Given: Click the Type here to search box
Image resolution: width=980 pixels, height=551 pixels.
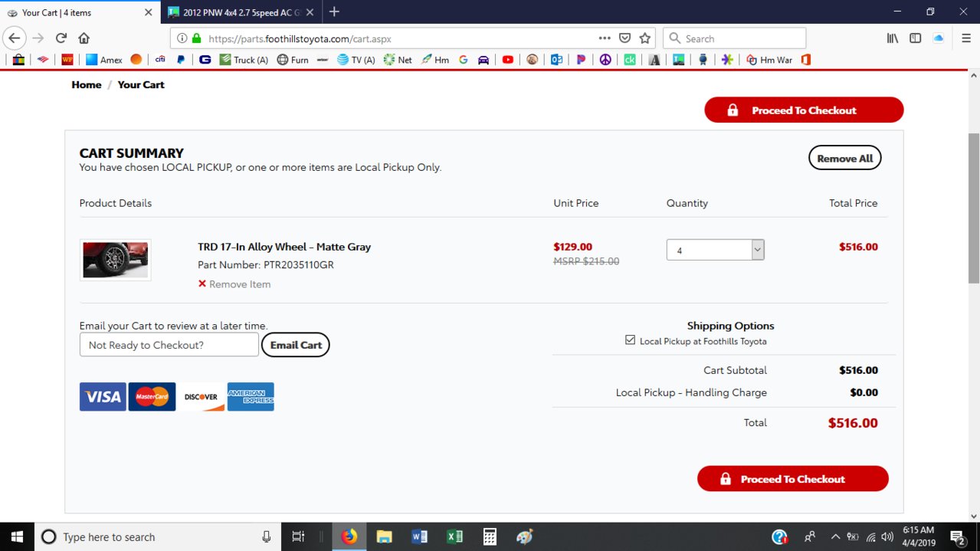Looking at the screenshot, I should (158, 536).
